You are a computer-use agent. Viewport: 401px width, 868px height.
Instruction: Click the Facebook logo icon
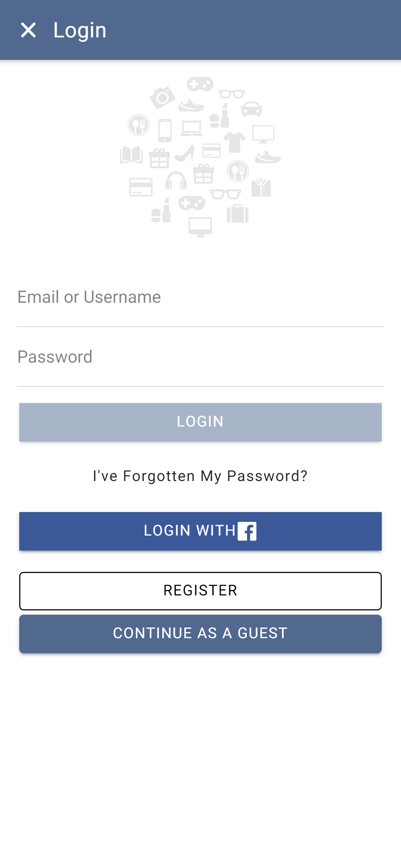pyautogui.click(x=247, y=531)
